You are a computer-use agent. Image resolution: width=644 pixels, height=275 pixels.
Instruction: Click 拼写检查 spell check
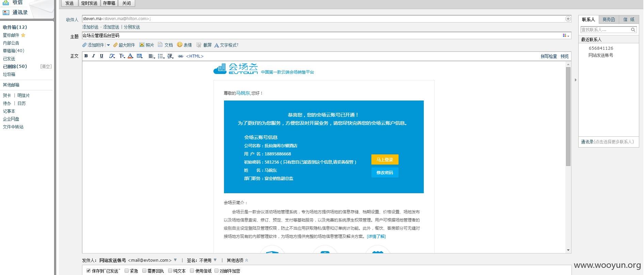tap(549, 56)
